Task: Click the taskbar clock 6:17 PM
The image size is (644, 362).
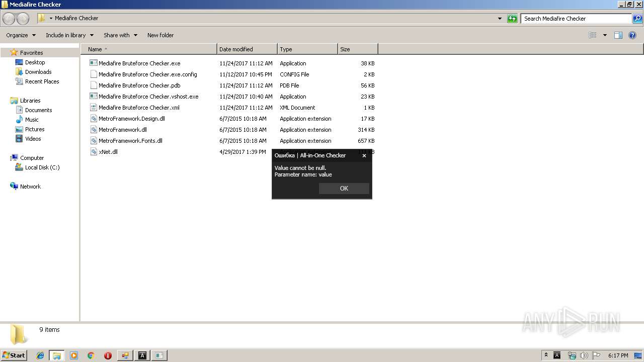Action: (618, 355)
